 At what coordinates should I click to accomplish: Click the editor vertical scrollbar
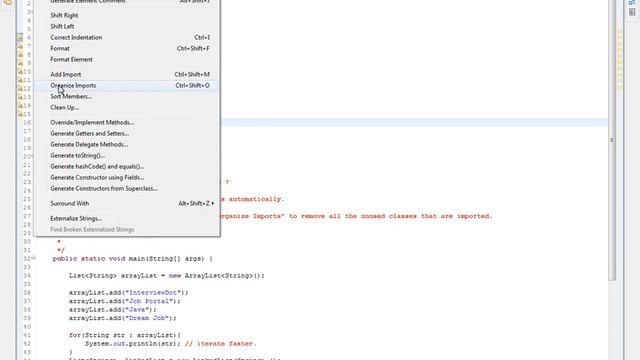pos(611,140)
